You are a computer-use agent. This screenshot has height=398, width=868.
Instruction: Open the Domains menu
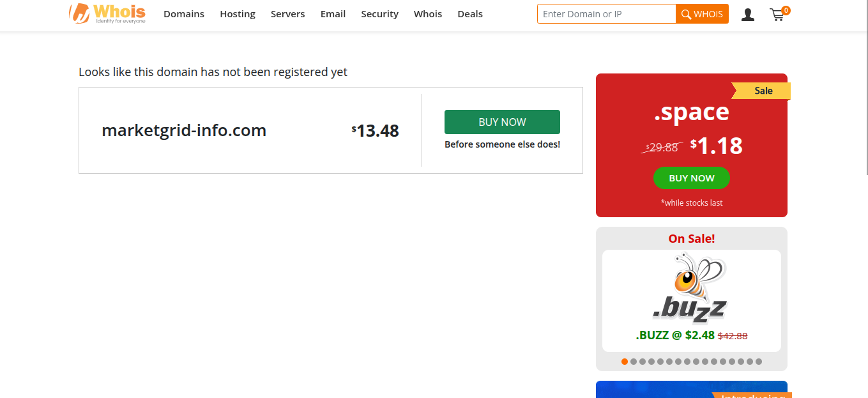tap(184, 14)
